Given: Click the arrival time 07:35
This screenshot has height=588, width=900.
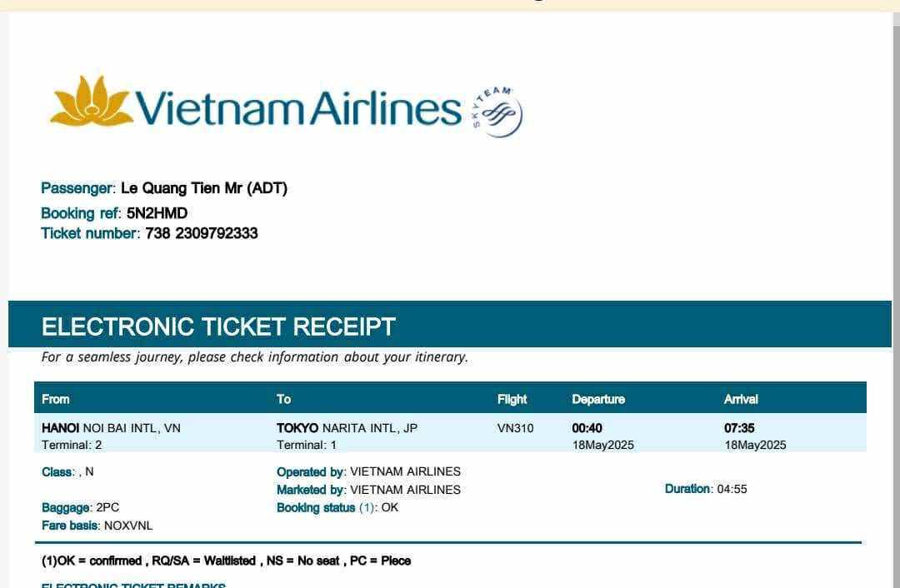Looking at the screenshot, I should (x=739, y=428).
